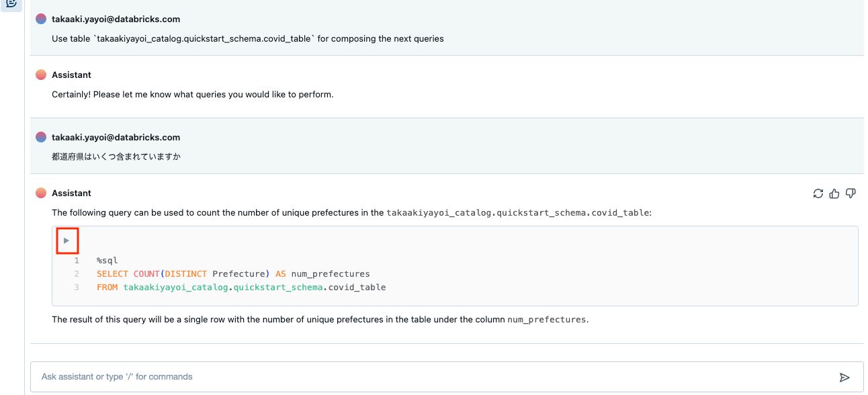Click the Japanese question text 都道府県はいくつ含まれていますか

116,157
